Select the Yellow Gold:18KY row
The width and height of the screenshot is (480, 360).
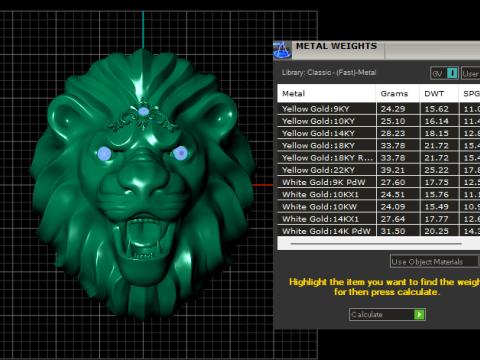[x=379, y=145]
